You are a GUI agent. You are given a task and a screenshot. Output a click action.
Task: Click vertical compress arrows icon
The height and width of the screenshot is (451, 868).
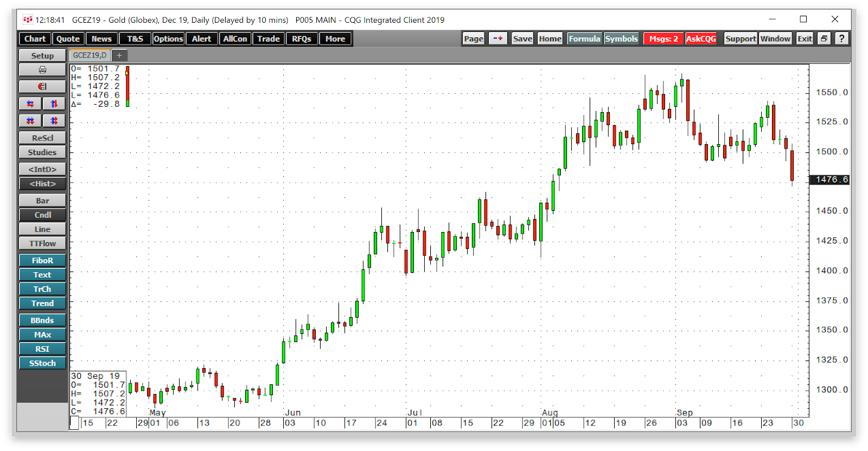pyautogui.click(x=54, y=120)
